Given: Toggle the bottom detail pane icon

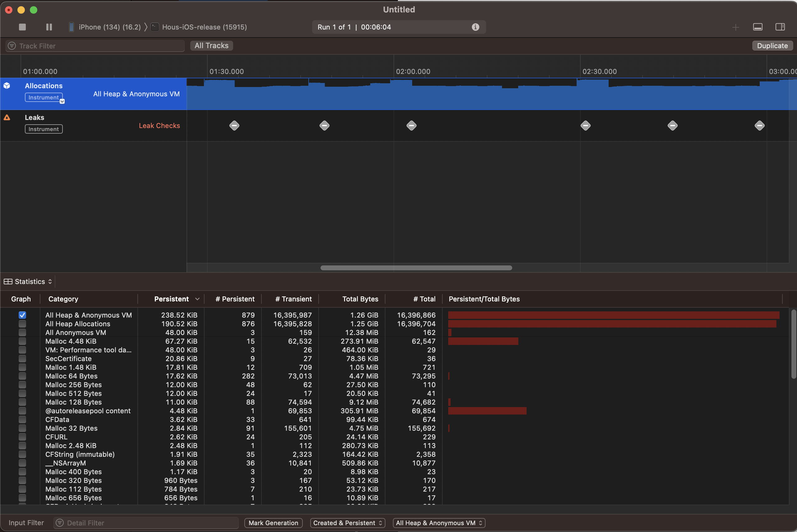Looking at the screenshot, I should (x=758, y=27).
